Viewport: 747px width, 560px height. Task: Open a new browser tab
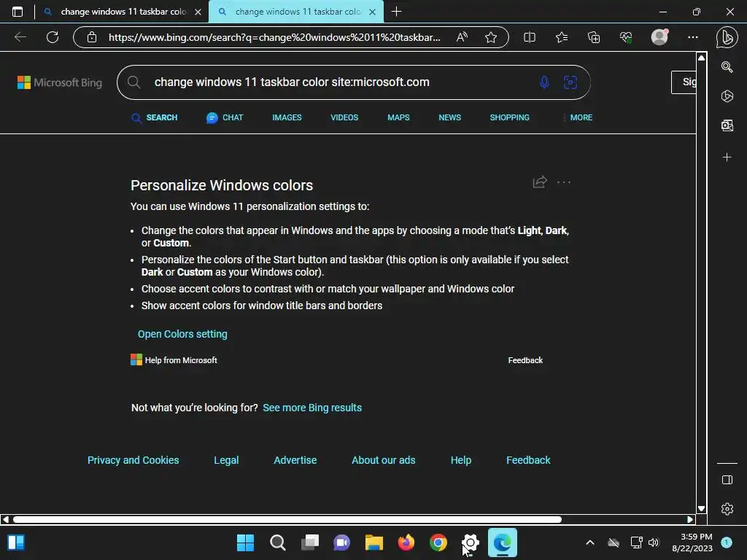pos(396,12)
